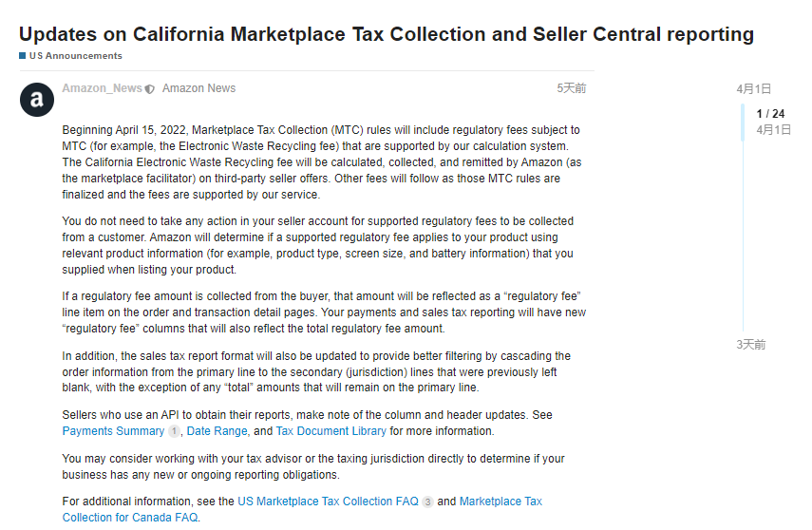
Task: Open the US Marketplace Tax Collection FAQ link
Action: 328,502
